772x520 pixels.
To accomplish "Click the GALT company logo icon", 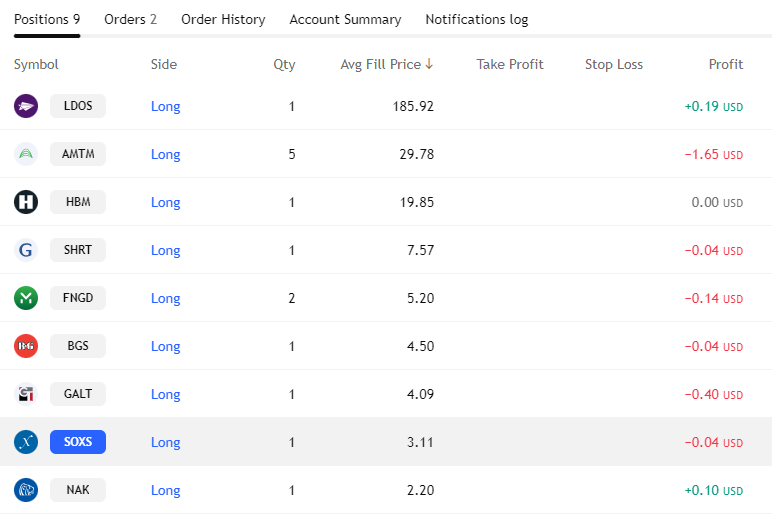I will pos(26,394).
